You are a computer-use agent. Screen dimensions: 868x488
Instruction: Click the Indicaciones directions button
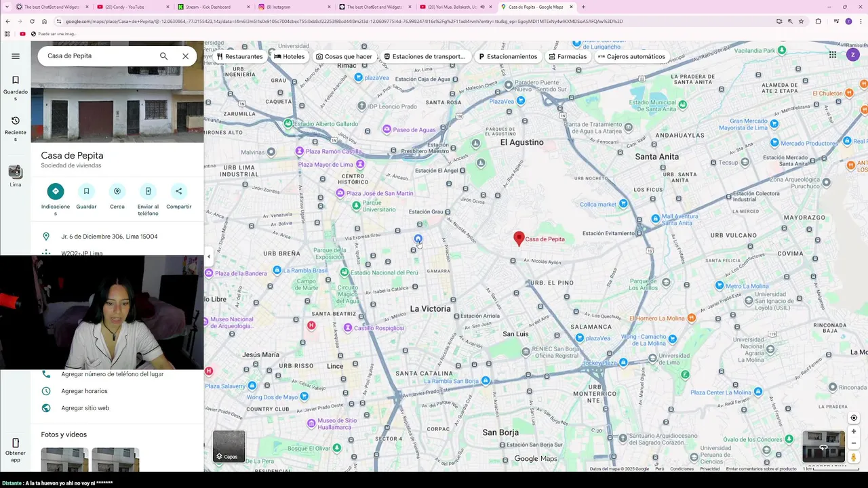coord(56,191)
